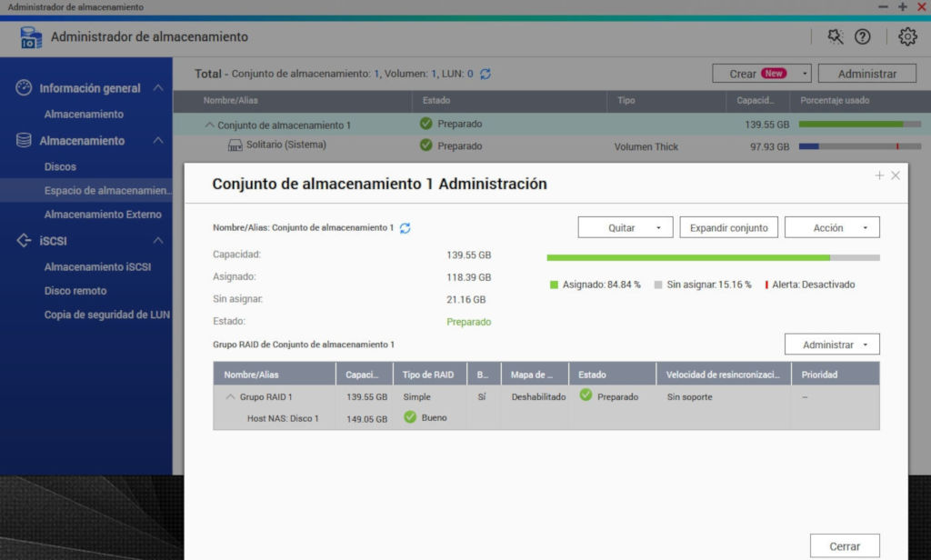
Task: Refresh the Total storage summary
Action: click(486, 74)
